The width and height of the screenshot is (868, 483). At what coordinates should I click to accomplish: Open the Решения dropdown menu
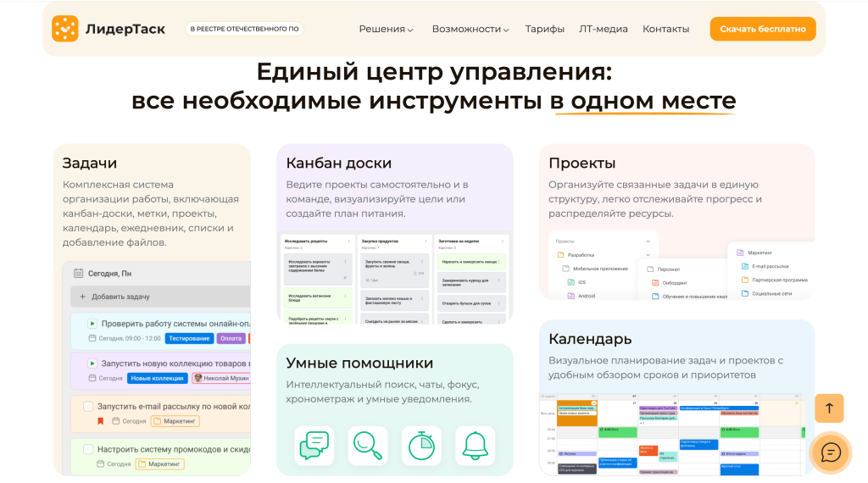[386, 29]
